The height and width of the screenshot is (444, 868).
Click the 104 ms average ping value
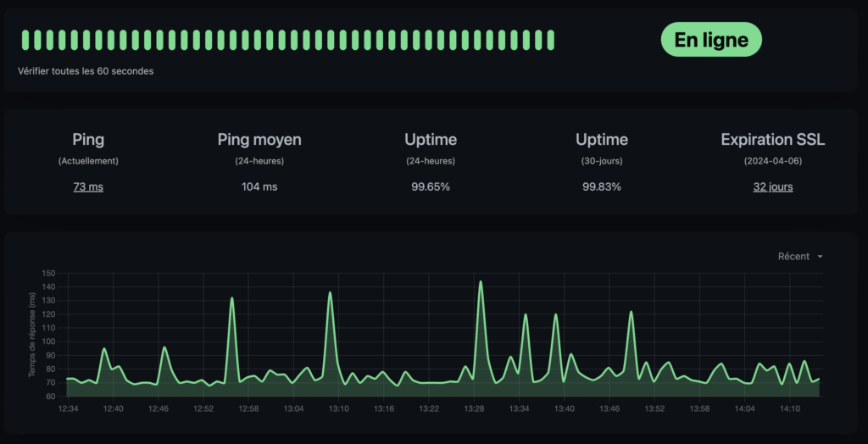click(259, 187)
